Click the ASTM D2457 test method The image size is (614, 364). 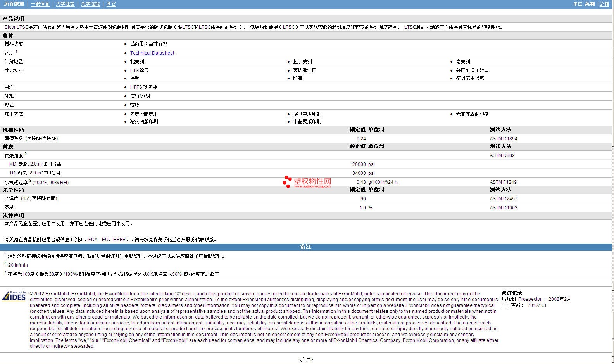pyautogui.click(x=504, y=199)
